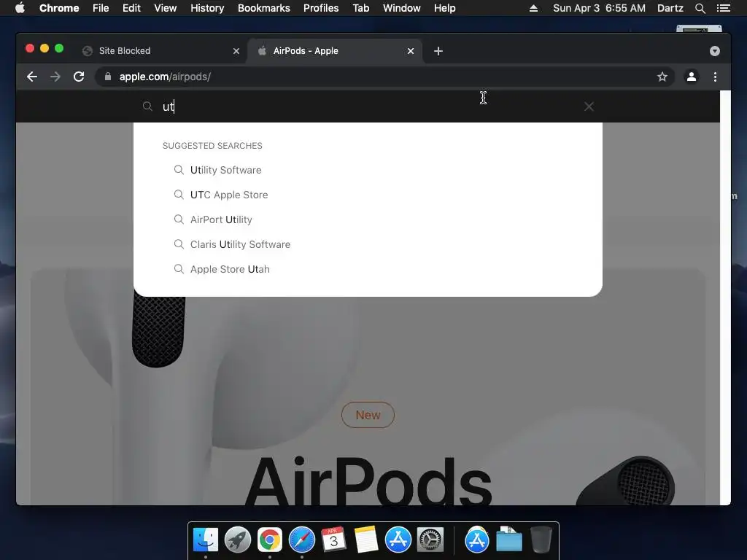Bookmark this page with the star icon
The width and height of the screenshot is (747, 560).
pos(662,77)
